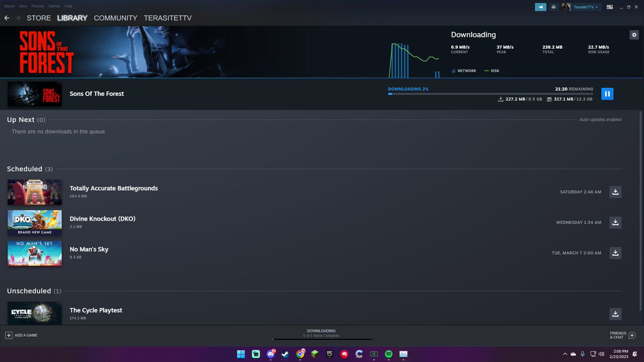Screen dimensions: 644x362
Task: Switch to the COMMUNITY tab
Action: click(115, 18)
